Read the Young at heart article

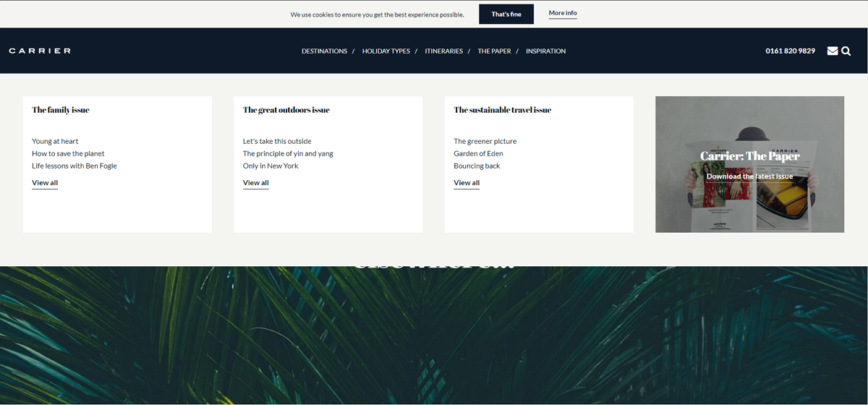coord(55,141)
